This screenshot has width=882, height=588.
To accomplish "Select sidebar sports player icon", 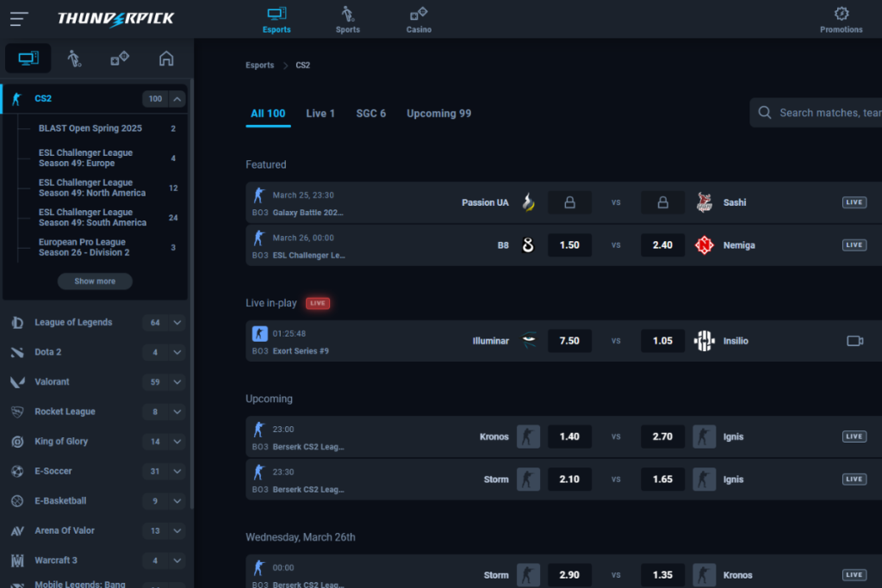I will tap(74, 58).
